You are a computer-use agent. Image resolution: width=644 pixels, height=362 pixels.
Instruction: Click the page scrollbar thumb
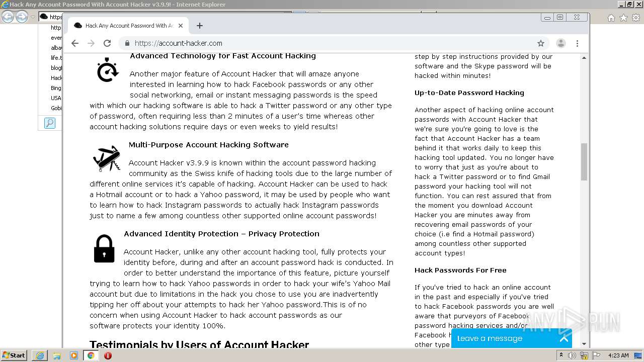click(x=584, y=162)
